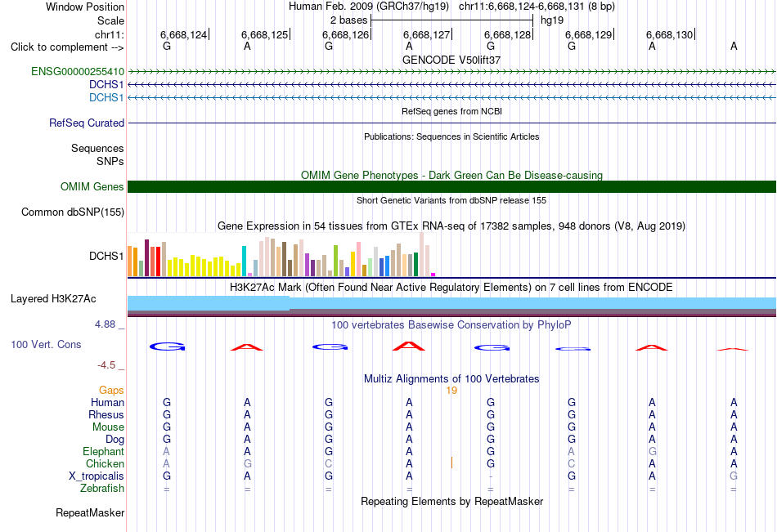Click 'chr11:6,668,124-6,668,131 (8 bp)' position text
The width and height of the screenshot is (777, 532).
(x=537, y=7)
